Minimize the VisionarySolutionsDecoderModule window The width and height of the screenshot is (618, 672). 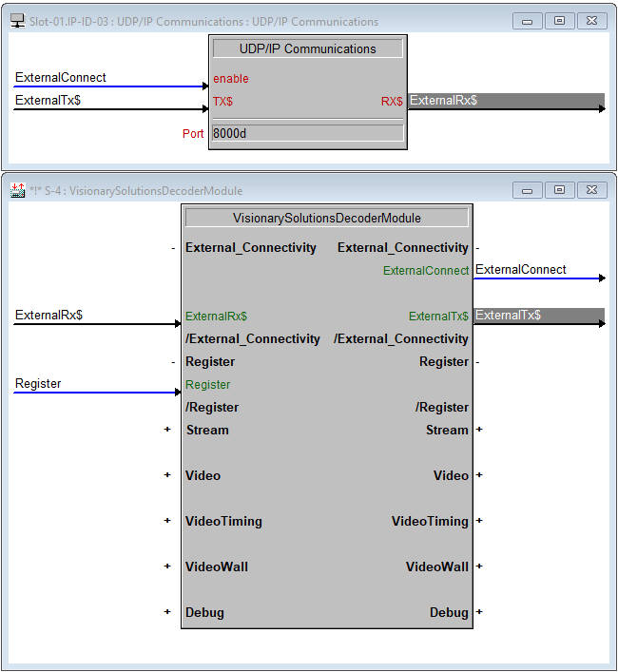[528, 190]
